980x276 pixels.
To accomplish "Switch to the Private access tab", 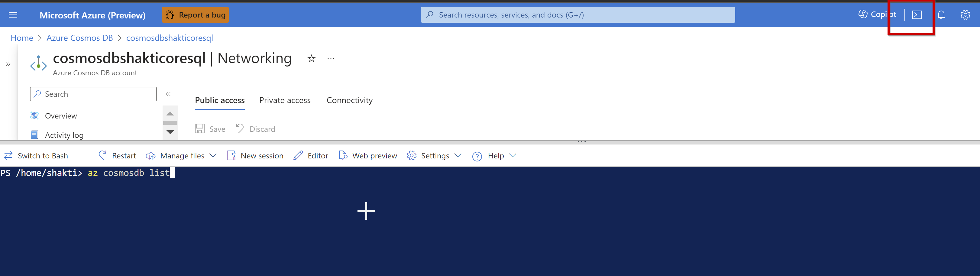I will (x=285, y=100).
